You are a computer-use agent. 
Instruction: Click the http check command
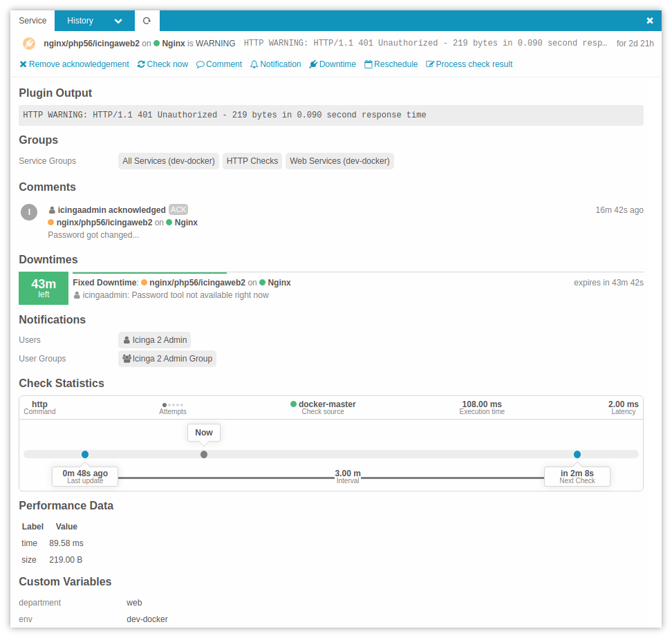39,404
